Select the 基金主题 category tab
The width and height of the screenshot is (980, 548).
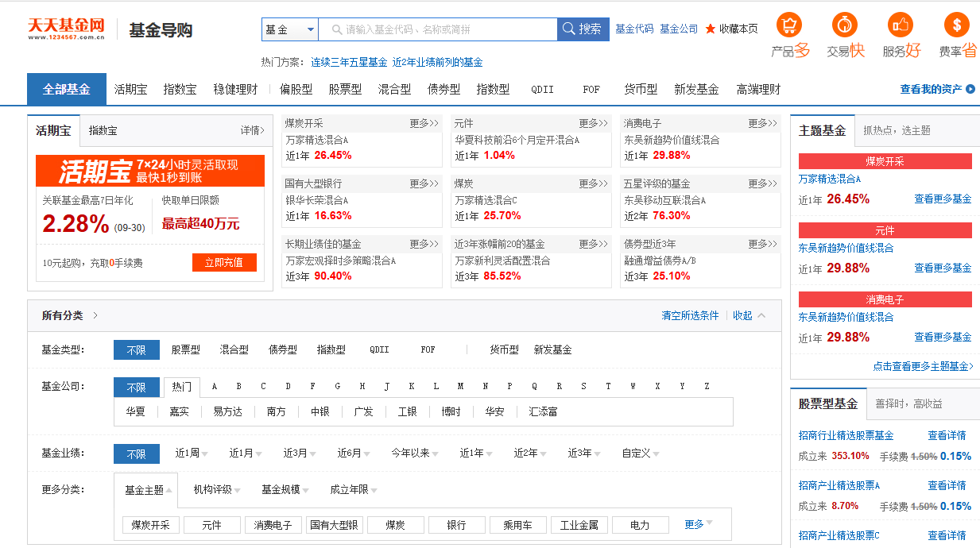146,490
